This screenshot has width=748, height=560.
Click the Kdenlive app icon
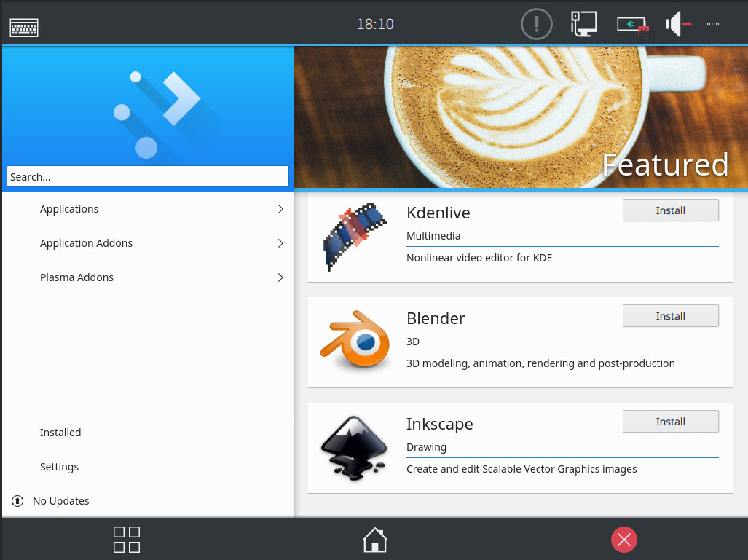pyautogui.click(x=355, y=237)
